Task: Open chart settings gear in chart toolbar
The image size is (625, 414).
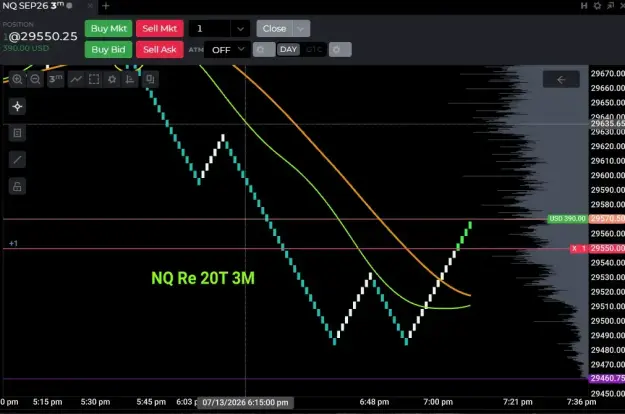Action: coord(112,79)
